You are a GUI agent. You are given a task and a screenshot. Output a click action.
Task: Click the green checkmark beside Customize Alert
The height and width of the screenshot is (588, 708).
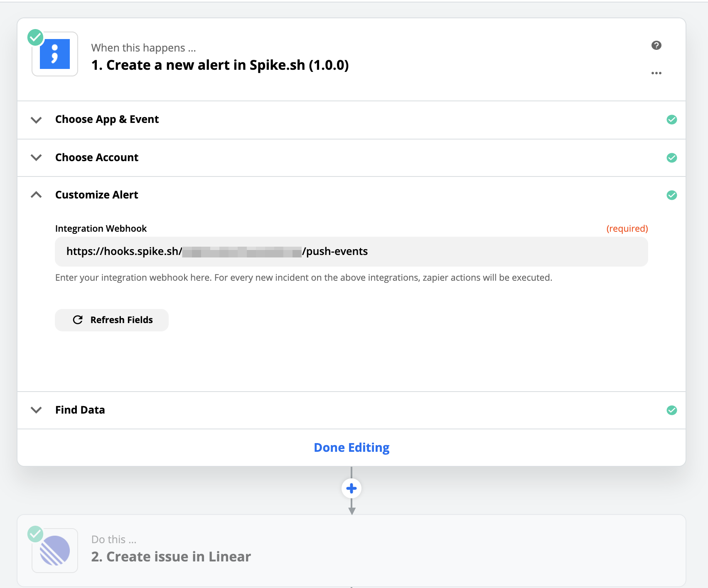click(671, 195)
